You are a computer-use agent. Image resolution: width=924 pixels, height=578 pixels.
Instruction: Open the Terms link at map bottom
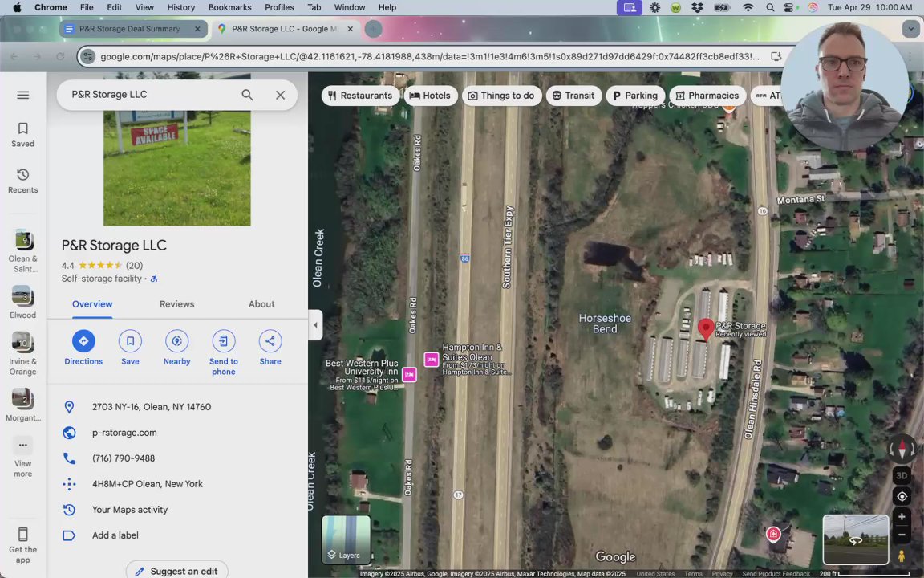point(694,574)
